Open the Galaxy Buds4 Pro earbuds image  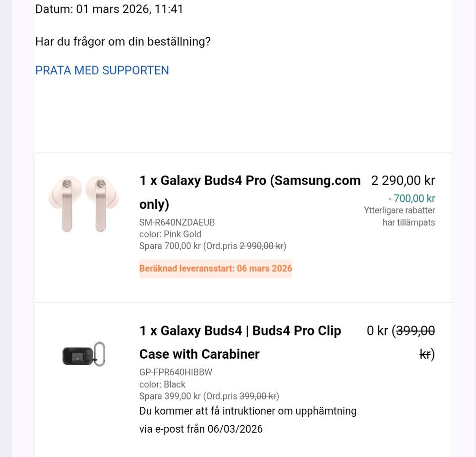tap(84, 203)
